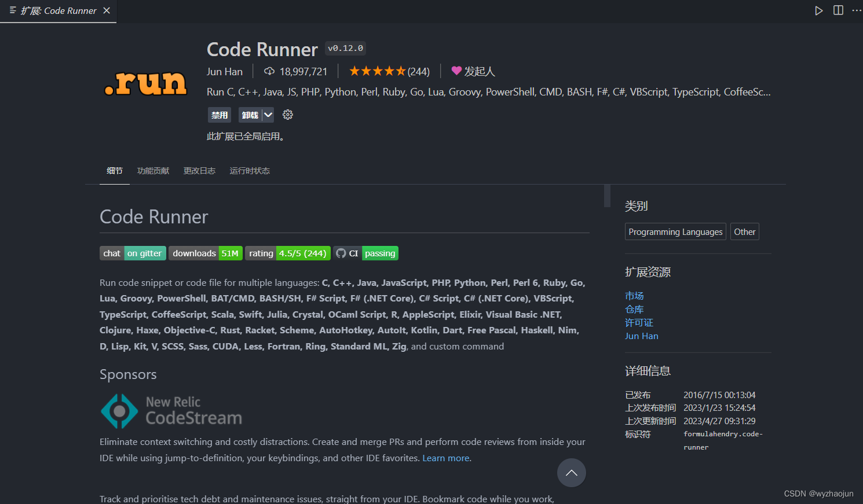Viewport: 863px width, 504px height.
Task: Click the 卸载 uninstall button
Action: pyautogui.click(x=250, y=115)
